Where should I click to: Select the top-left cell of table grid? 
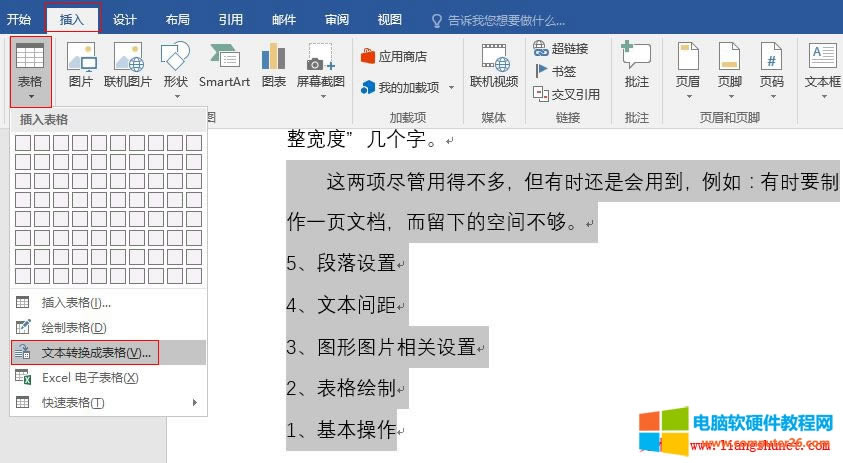[23, 143]
